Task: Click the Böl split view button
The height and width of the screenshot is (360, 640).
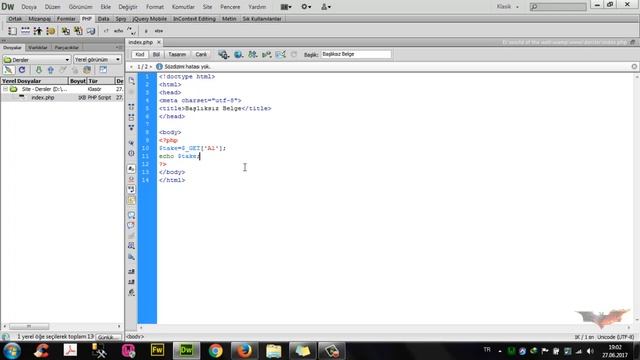Action: click(x=156, y=54)
